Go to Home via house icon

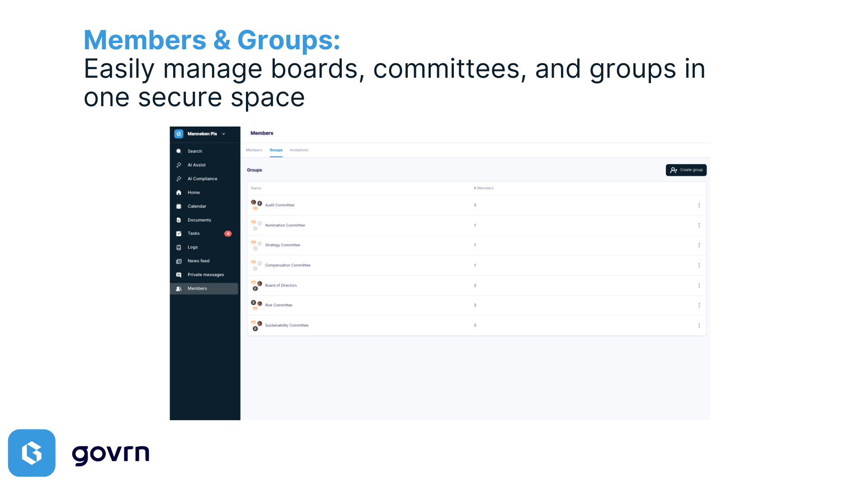coord(179,192)
